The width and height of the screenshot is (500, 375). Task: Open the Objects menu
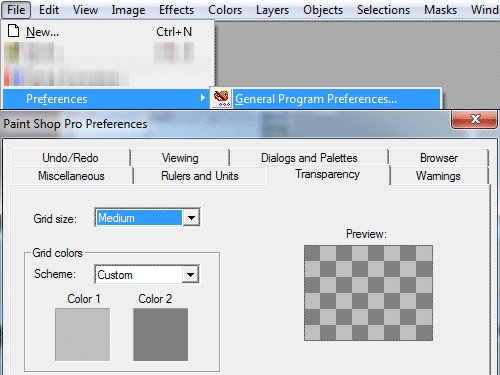[x=323, y=10]
